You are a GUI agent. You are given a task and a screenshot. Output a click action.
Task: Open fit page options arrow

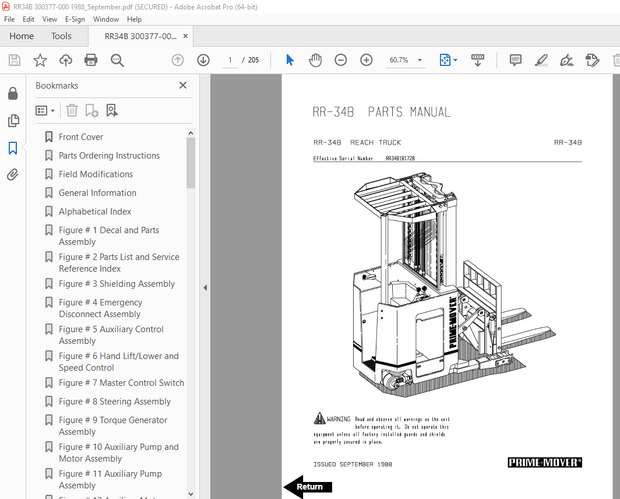pos(456,60)
